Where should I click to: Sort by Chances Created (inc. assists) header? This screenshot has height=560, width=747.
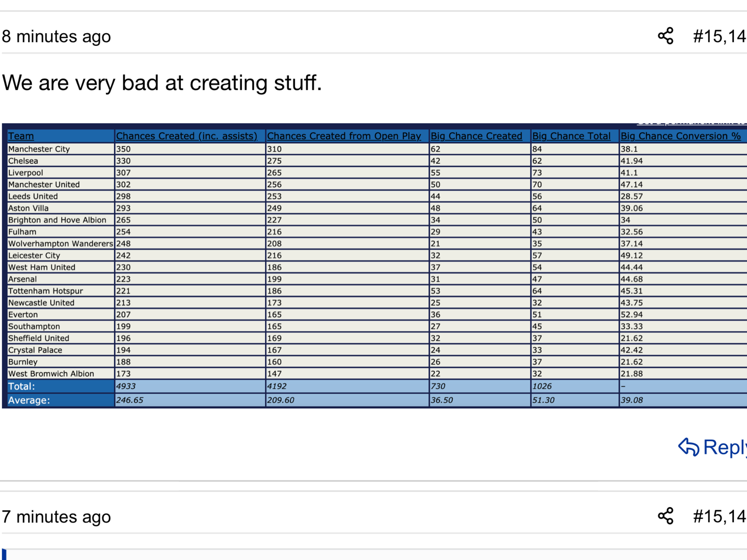(187, 136)
